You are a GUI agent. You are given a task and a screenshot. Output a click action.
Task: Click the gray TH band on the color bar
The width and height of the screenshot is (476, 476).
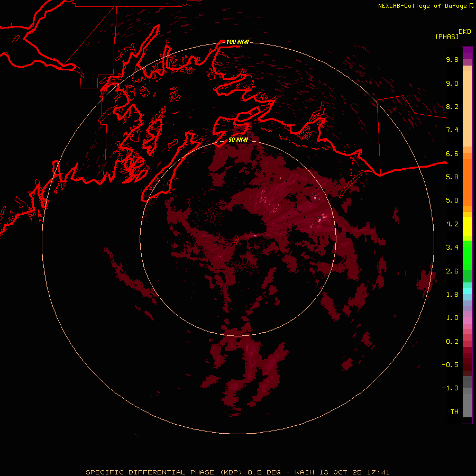click(x=467, y=406)
